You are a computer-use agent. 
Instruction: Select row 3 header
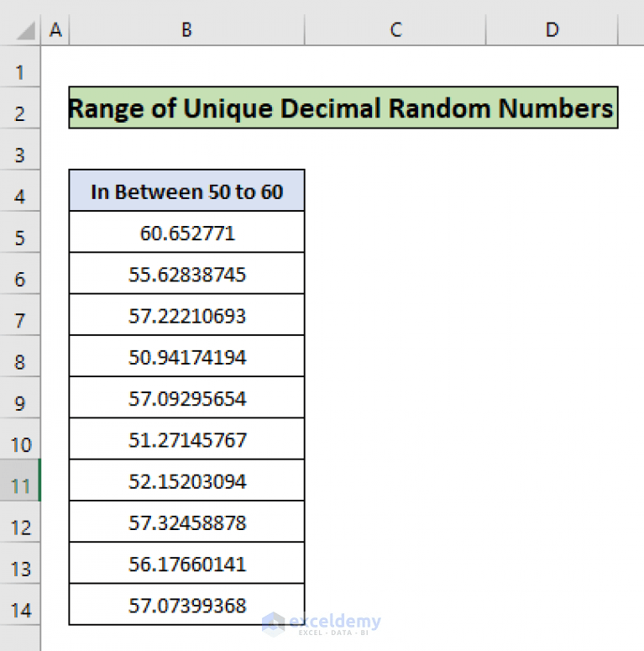coord(20,149)
